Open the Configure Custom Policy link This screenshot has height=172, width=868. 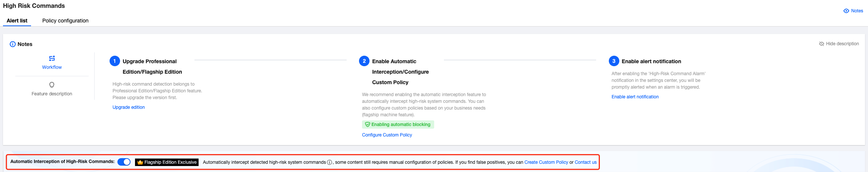click(x=387, y=135)
